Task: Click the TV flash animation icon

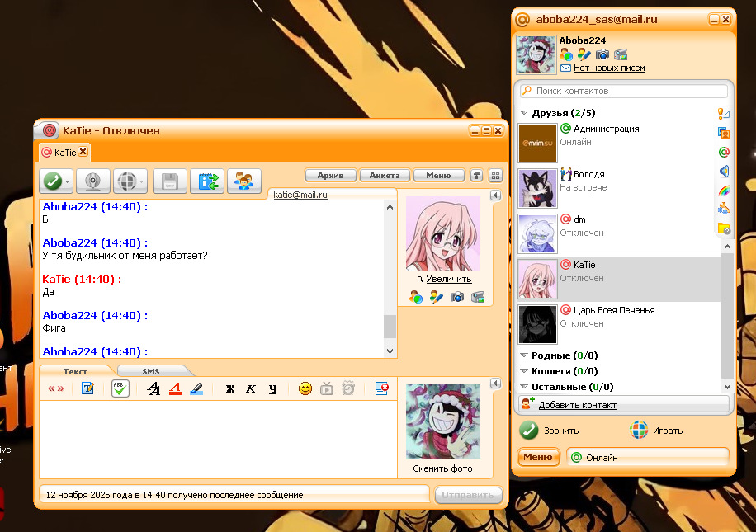Action: coord(326,388)
